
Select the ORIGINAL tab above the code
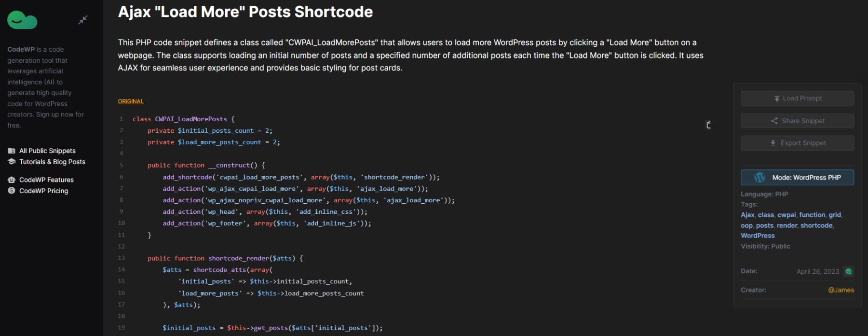tap(131, 101)
